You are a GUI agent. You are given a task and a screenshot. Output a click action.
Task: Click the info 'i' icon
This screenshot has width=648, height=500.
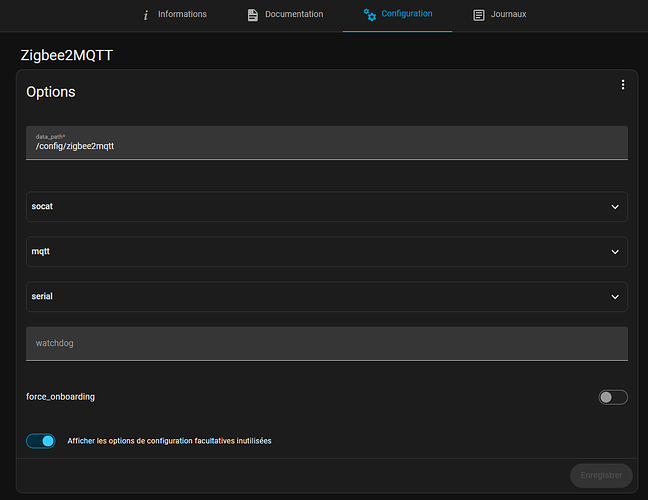pos(145,15)
